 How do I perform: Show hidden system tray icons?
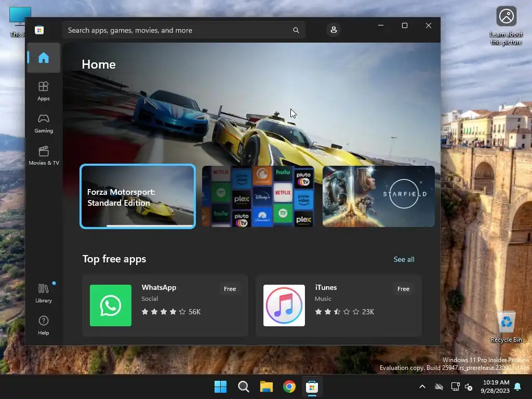pos(422,387)
